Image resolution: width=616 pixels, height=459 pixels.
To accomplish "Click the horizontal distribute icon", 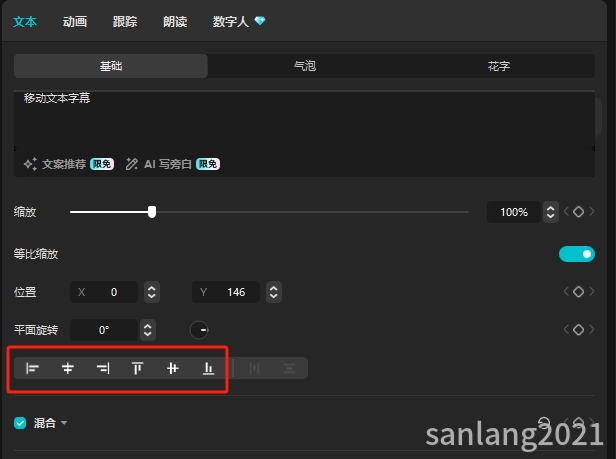I will 254,368.
